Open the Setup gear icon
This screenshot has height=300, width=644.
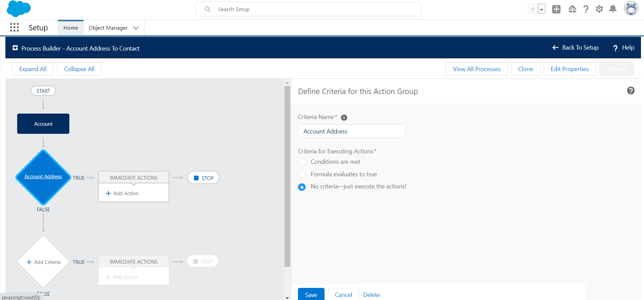click(x=599, y=9)
